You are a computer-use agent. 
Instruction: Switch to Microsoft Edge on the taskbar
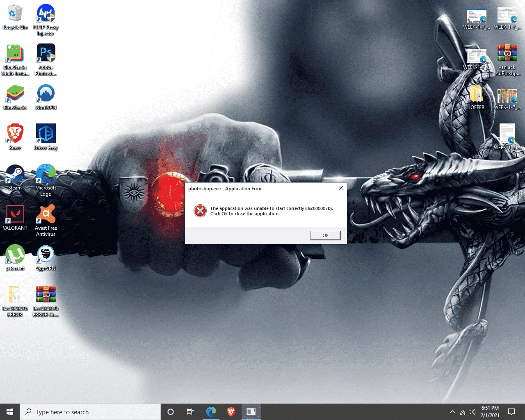(211, 412)
